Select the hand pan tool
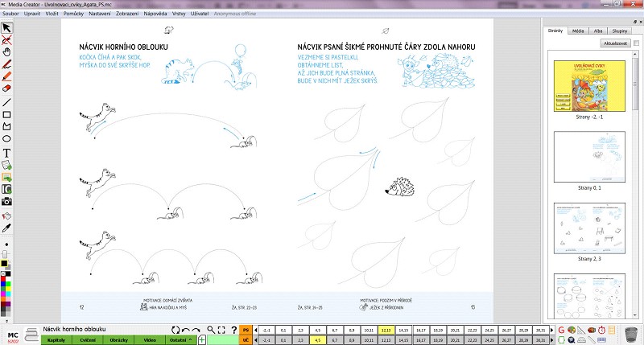The image size is (644, 345). [6, 52]
